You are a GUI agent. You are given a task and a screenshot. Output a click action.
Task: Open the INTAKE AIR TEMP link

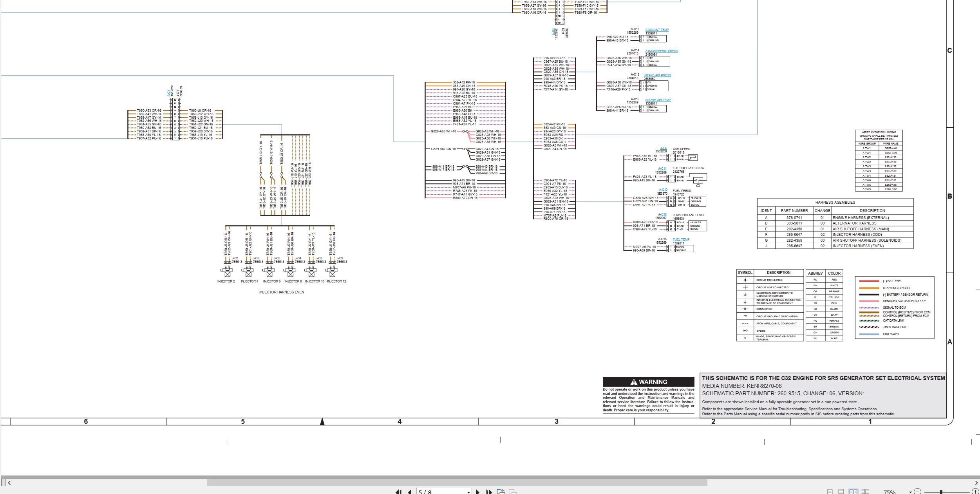point(658,100)
